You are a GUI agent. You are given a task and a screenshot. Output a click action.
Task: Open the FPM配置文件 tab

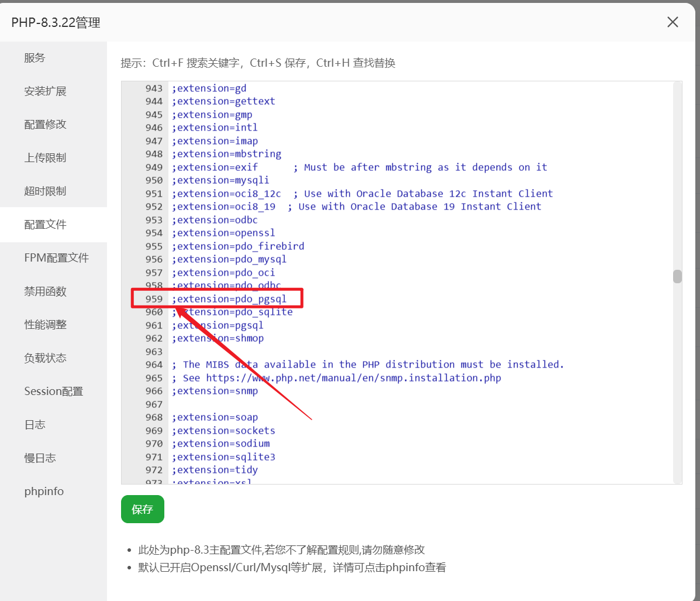click(x=56, y=258)
